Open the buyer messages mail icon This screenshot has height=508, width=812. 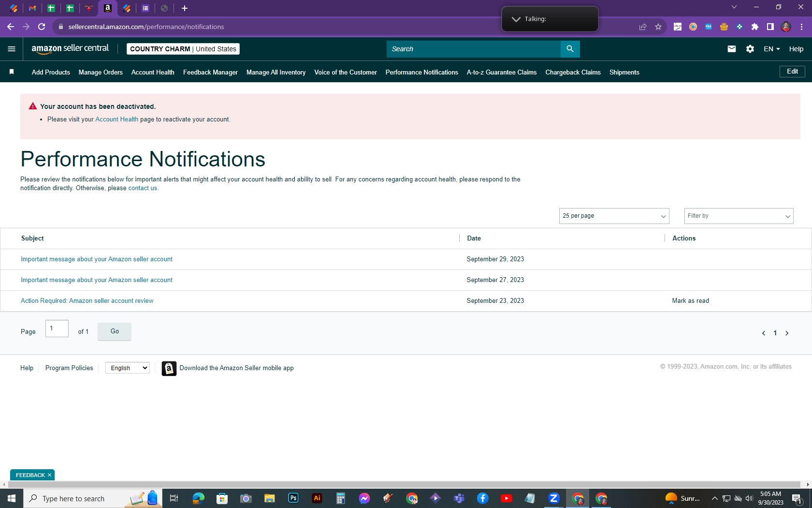coord(732,49)
